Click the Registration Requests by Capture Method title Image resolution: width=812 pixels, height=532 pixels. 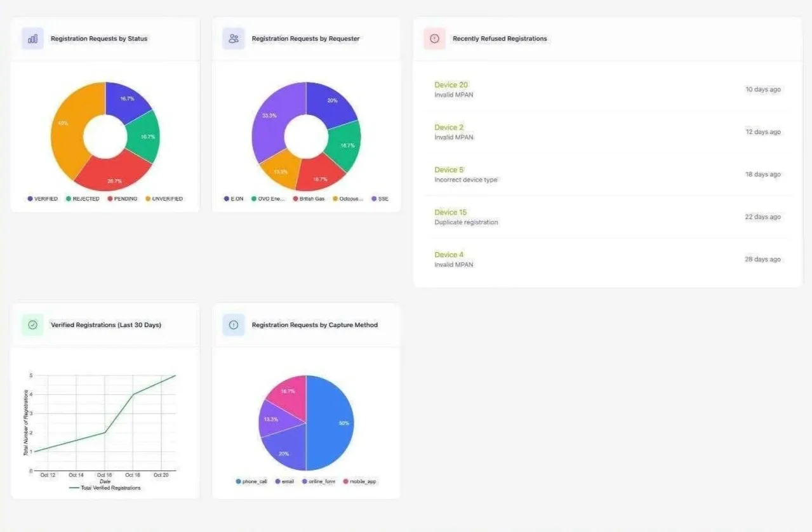point(314,325)
